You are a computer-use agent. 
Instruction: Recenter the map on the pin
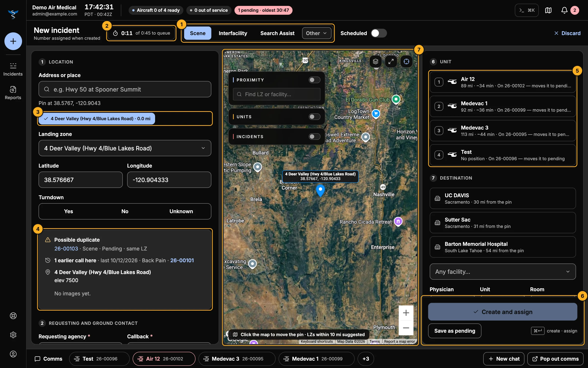tap(406, 62)
